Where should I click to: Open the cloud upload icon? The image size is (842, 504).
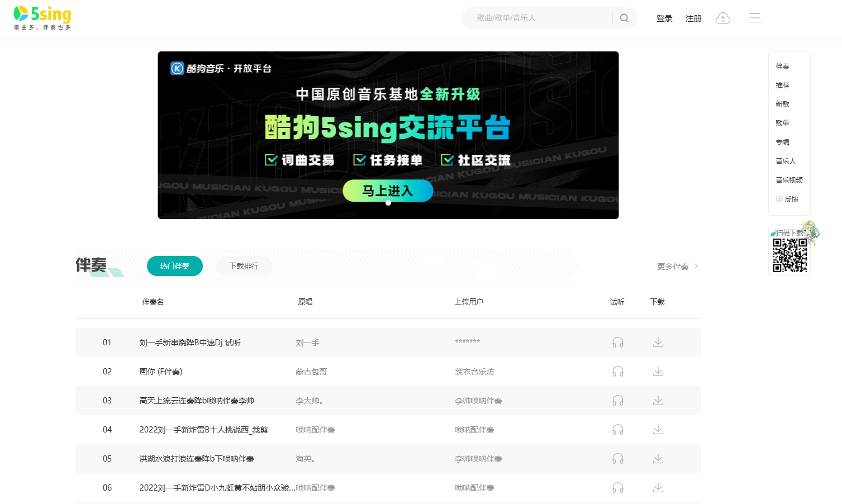[722, 17]
